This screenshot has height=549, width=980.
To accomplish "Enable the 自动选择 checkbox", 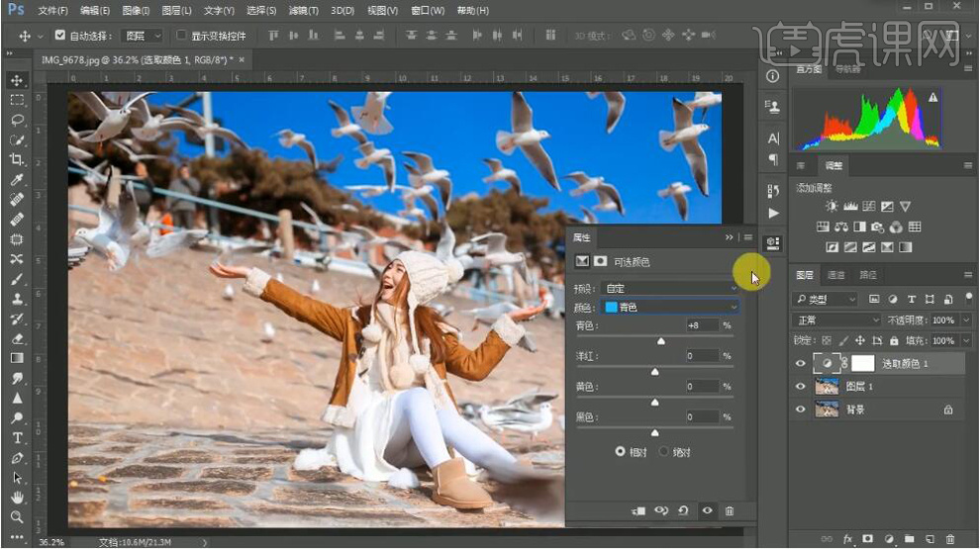I will pyautogui.click(x=60, y=36).
